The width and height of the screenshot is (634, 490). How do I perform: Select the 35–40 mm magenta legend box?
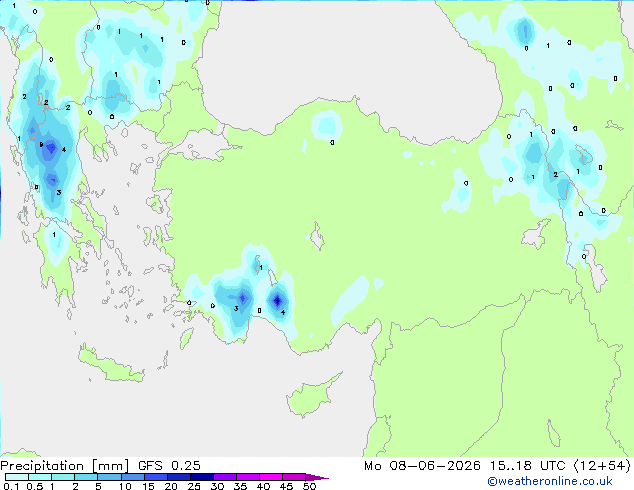coord(247,477)
